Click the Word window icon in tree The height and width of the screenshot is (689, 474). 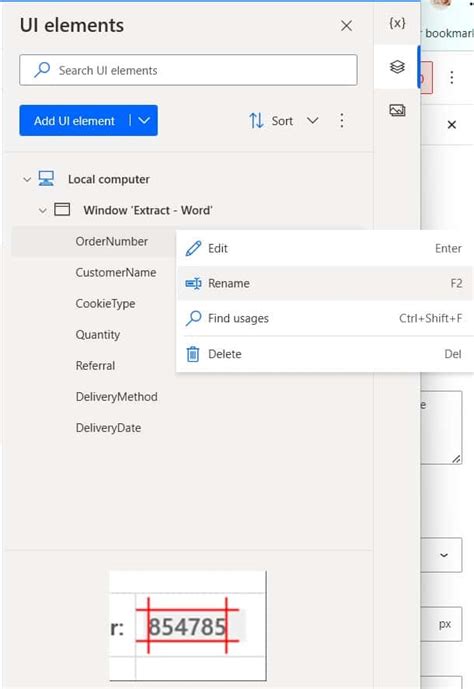coord(62,210)
